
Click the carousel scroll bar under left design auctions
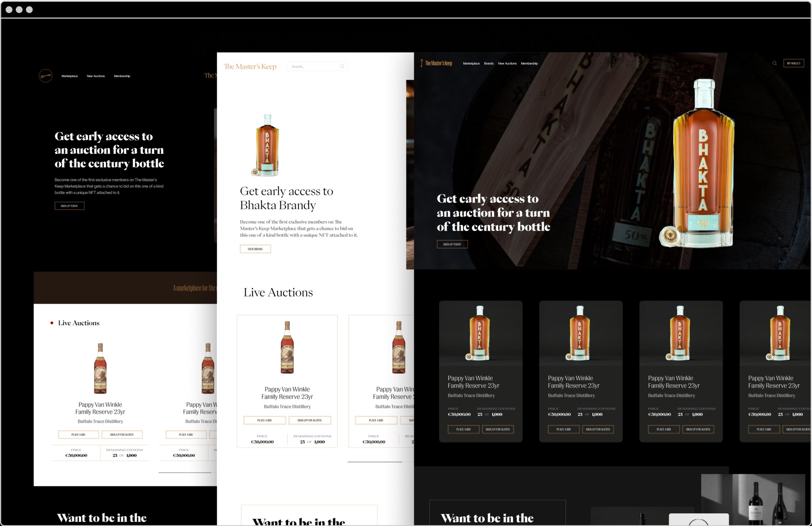click(x=185, y=472)
